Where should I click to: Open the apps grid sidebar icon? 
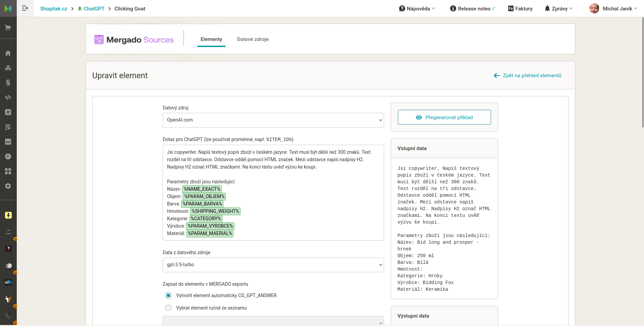[8, 171]
